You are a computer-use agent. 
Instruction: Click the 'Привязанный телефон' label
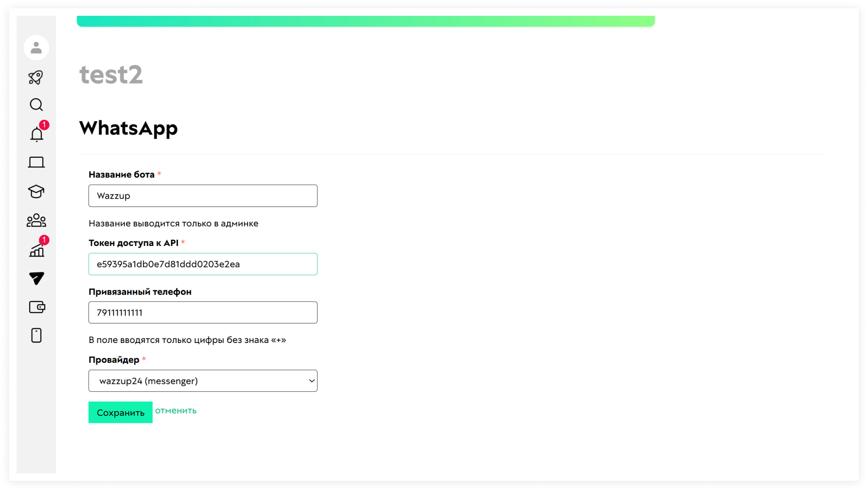tap(140, 292)
